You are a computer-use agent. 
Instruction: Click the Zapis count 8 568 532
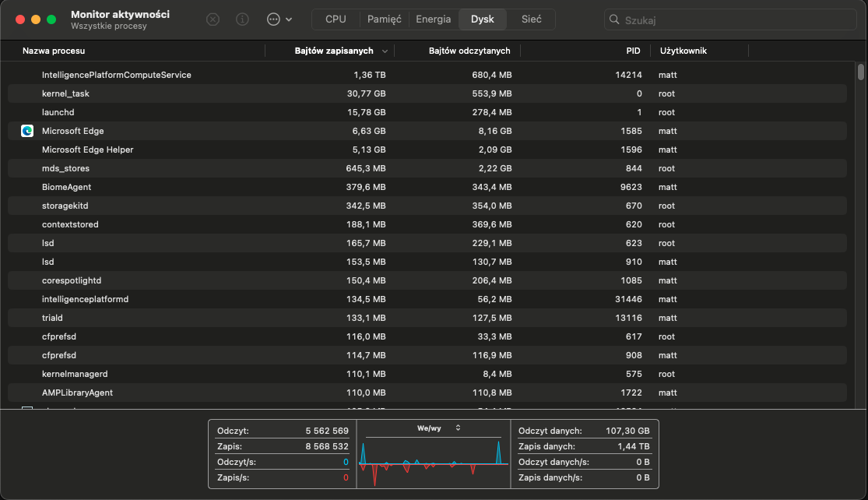coord(327,446)
